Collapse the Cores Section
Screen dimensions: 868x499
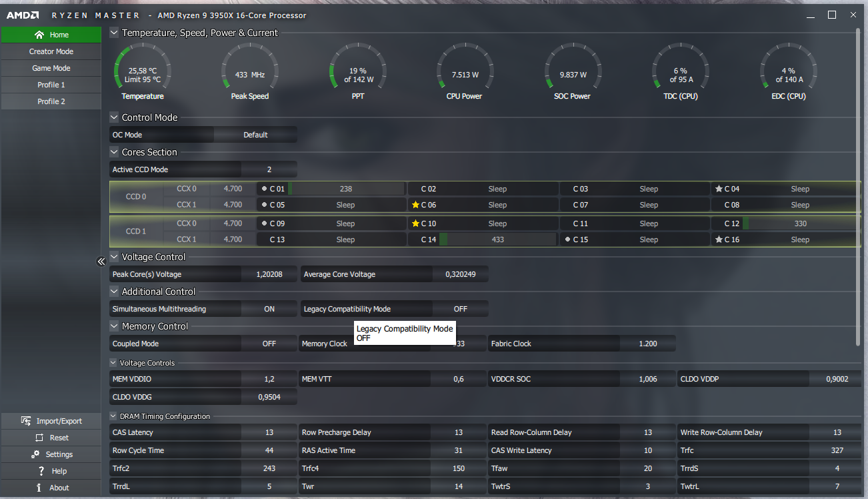click(x=114, y=152)
